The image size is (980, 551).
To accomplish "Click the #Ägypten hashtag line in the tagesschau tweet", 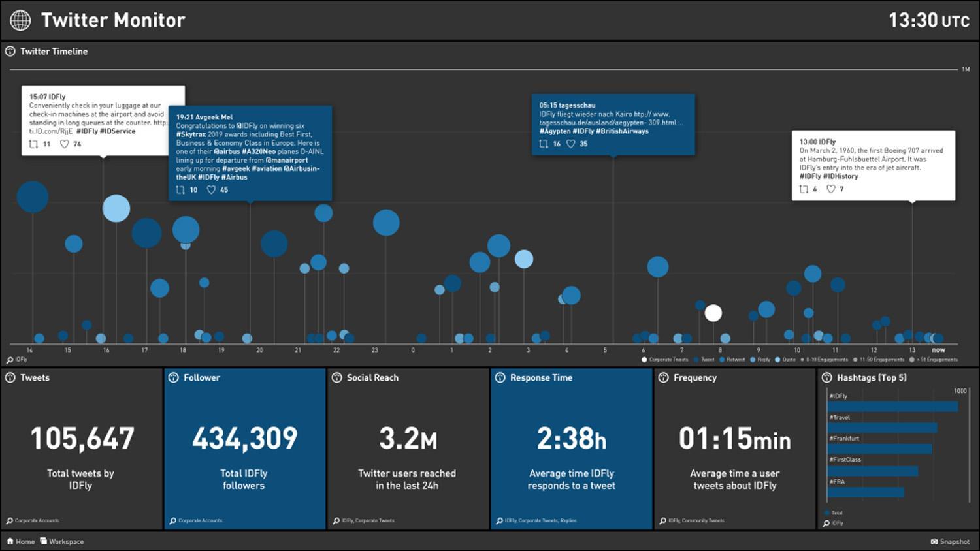I will [594, 131].
